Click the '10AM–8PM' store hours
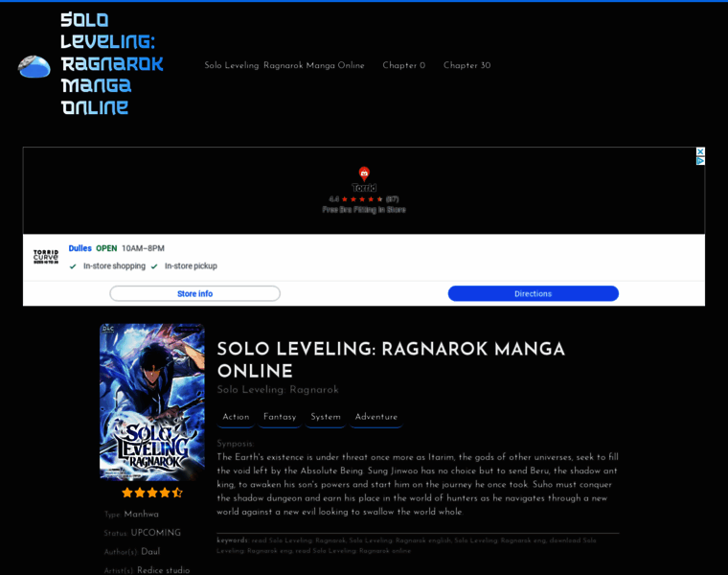 (143, 248)
